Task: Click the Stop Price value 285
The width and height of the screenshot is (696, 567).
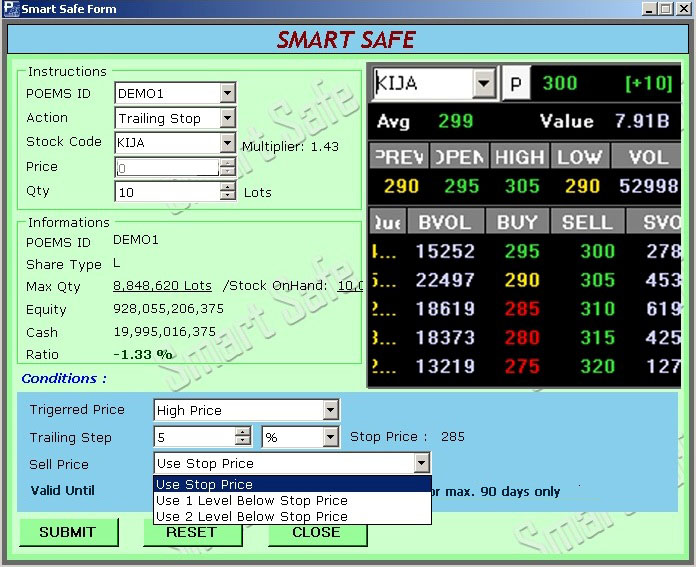Action: [453, 436]
